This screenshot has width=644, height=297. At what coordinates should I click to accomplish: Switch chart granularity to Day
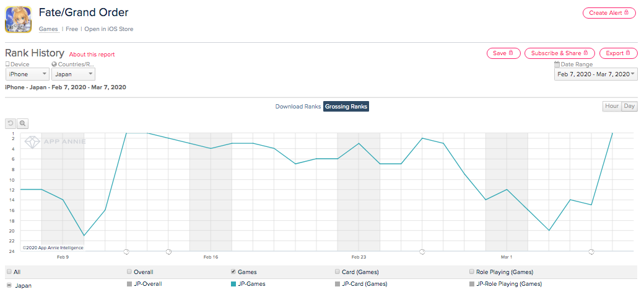pyautogui.click(x=629, y=106)
